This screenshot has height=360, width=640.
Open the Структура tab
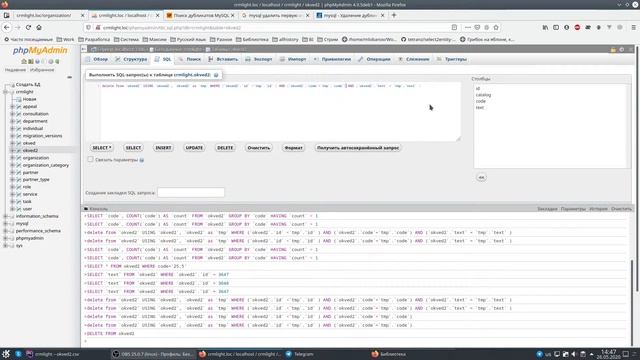(x=131, y=59)
